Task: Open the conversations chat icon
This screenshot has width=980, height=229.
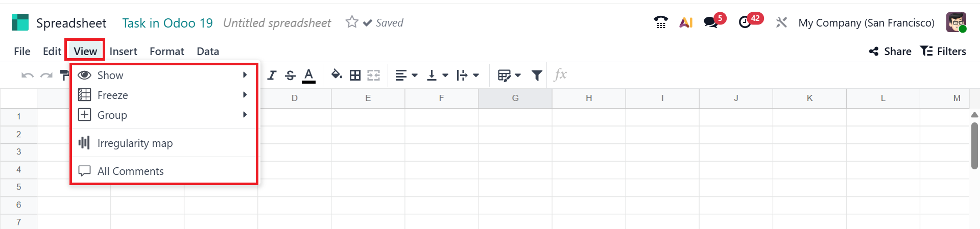Action: (711, 22)
